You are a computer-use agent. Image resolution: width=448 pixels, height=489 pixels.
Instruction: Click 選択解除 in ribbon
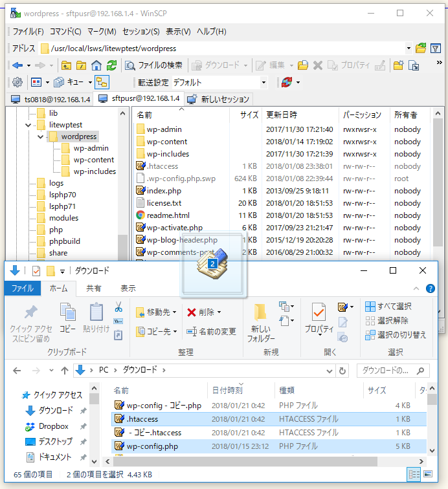tap(386, 320)
